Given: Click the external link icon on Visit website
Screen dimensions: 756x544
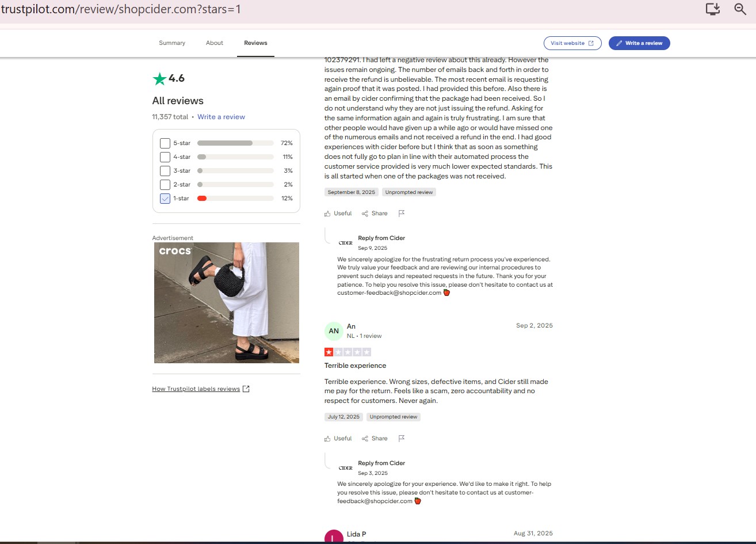Looking at the screenshot, I should tap(591, 43).
